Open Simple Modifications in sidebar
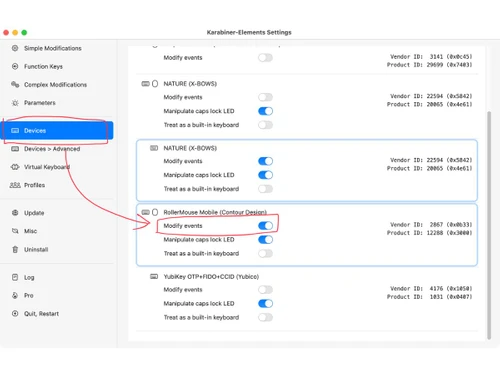This screenshot has width=500, height=375. 53,48
